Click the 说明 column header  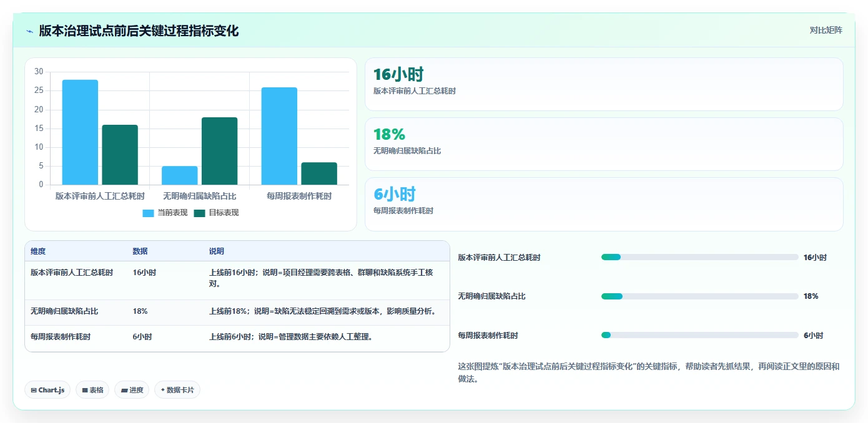(216, 251)
